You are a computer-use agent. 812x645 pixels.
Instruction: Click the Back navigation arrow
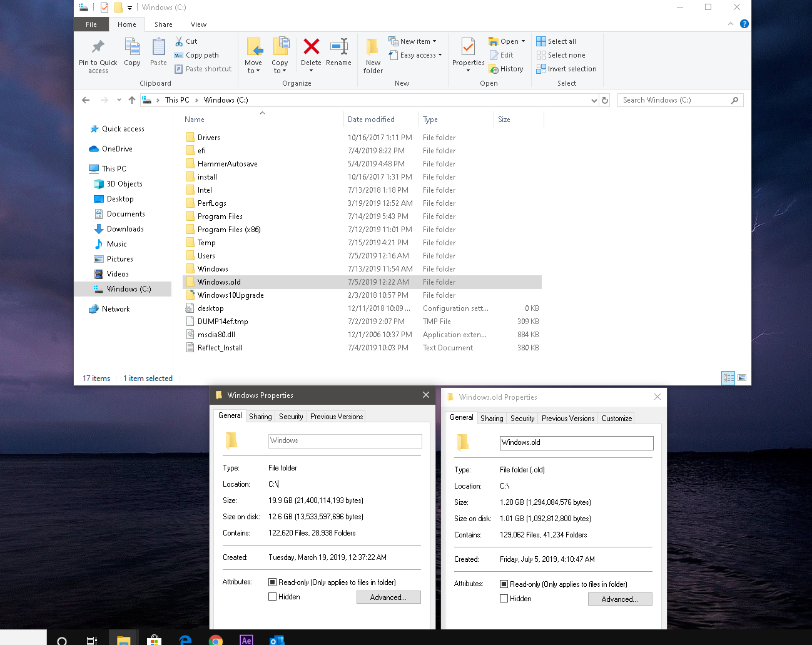[x=86, y=100]
